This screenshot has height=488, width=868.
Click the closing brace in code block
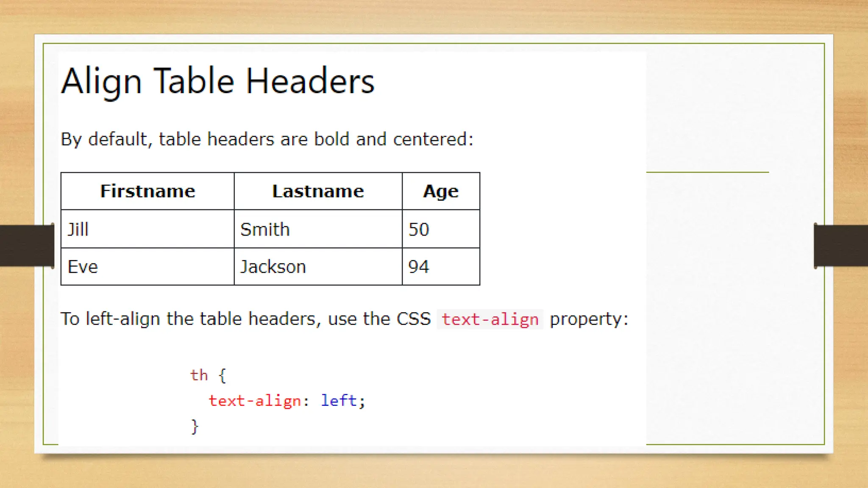tap(195, 426)
